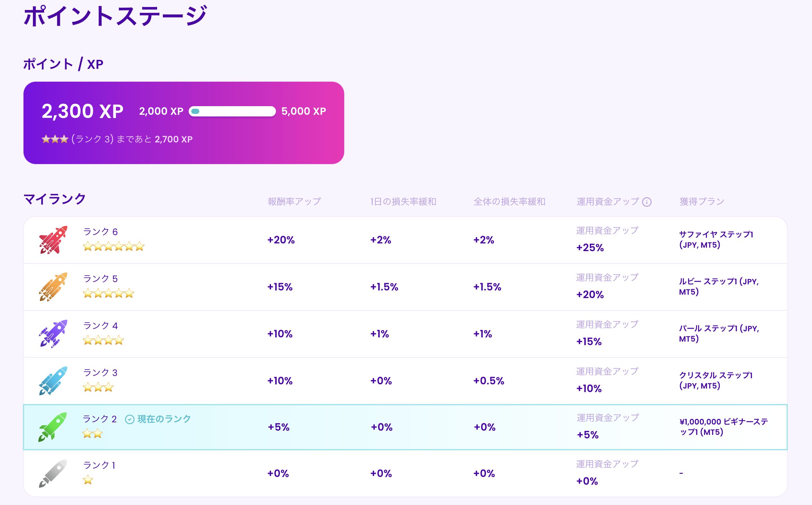Image resolution: width=812 pixels, height=505 pixels.
Task: Click the blue Rank 3 rocket icon
Action: [53, 381]
